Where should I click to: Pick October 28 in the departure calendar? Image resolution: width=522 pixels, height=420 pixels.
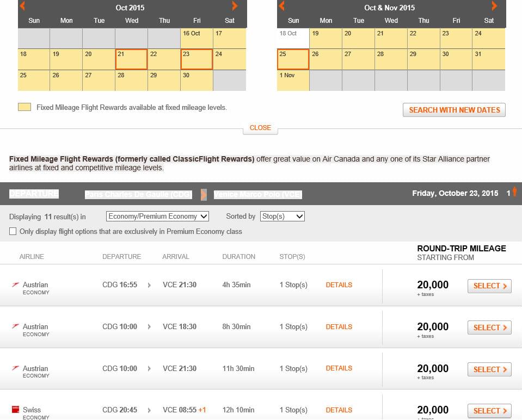point(131,80)
